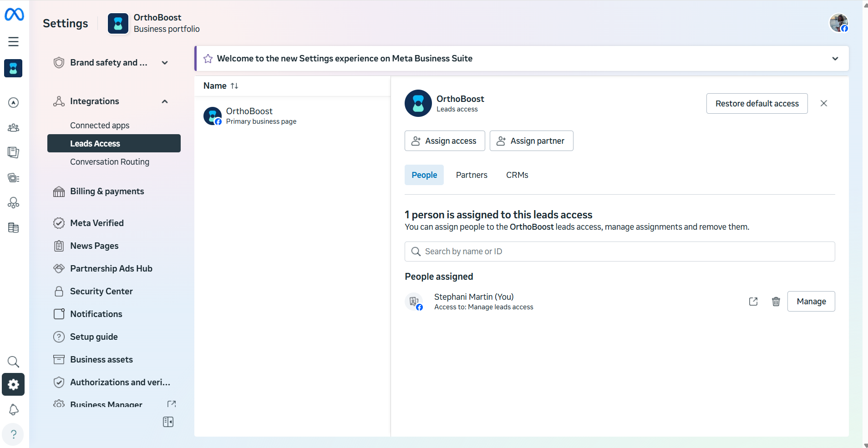Collapse the Integrations section
This screenshot has height=448, width=868.
pos(164,101)
